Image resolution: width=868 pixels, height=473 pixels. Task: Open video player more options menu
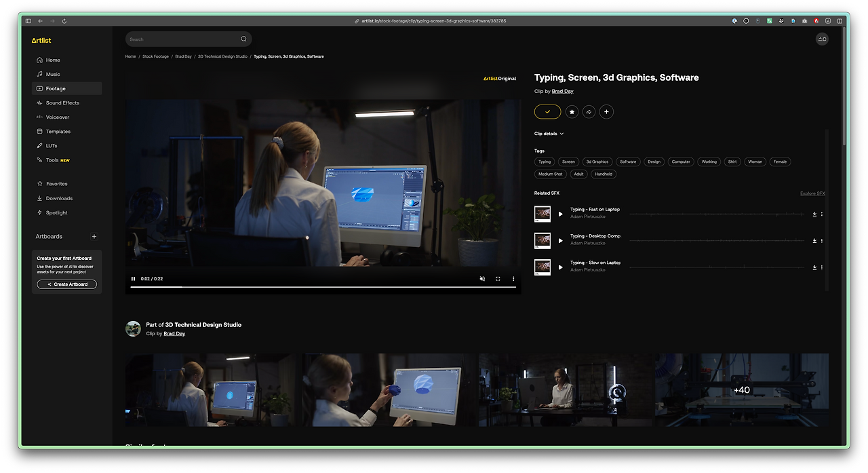click(x=513, y=279)
